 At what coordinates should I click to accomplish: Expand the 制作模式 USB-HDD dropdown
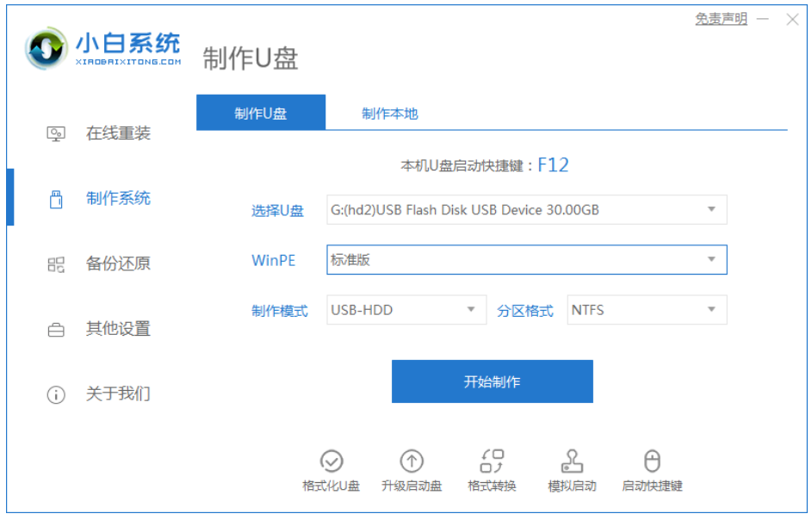(x=406, y=309)
